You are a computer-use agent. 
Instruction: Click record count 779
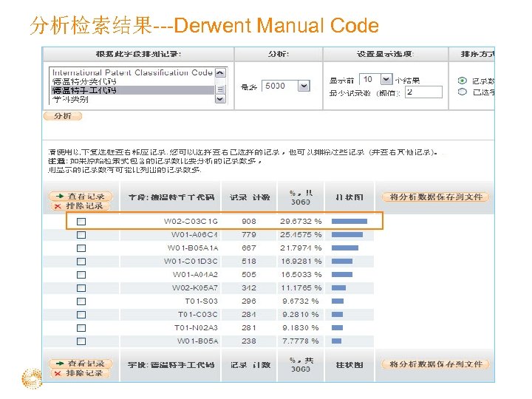click(x=249, y=235)
